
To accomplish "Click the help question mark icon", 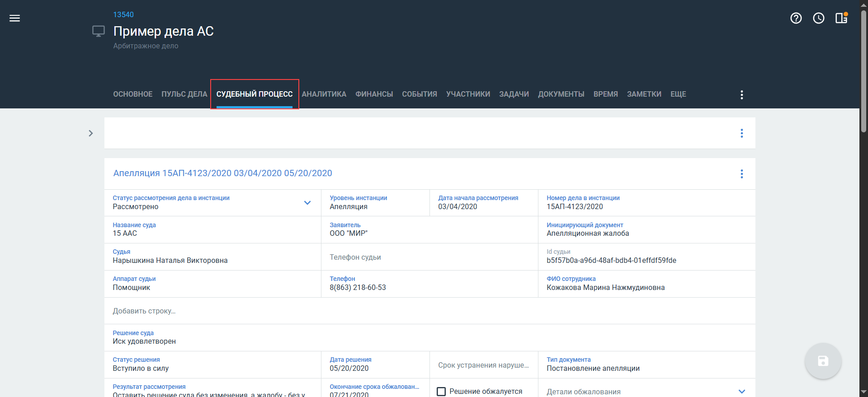I will (796, 18).
